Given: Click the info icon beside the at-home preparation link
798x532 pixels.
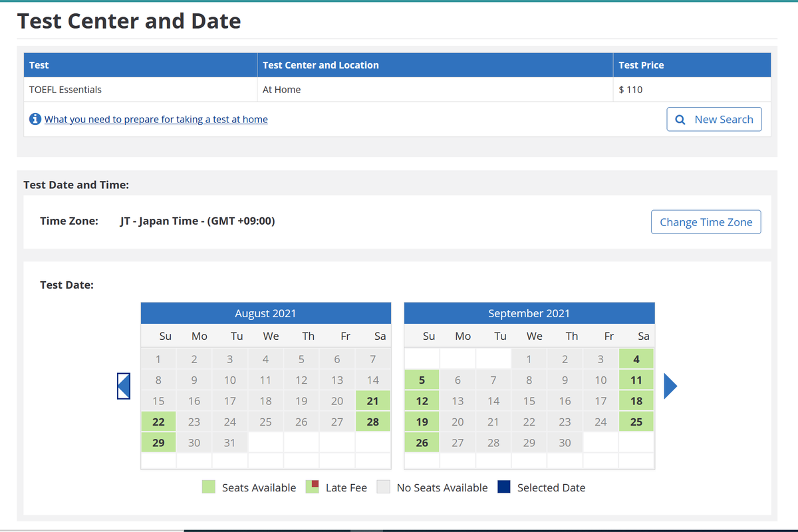Looking at the screenshot, I should coord(35,119).
